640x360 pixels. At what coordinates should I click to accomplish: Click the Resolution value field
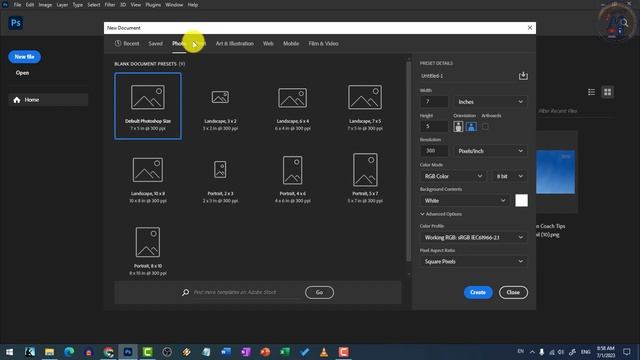coord(434,151)
